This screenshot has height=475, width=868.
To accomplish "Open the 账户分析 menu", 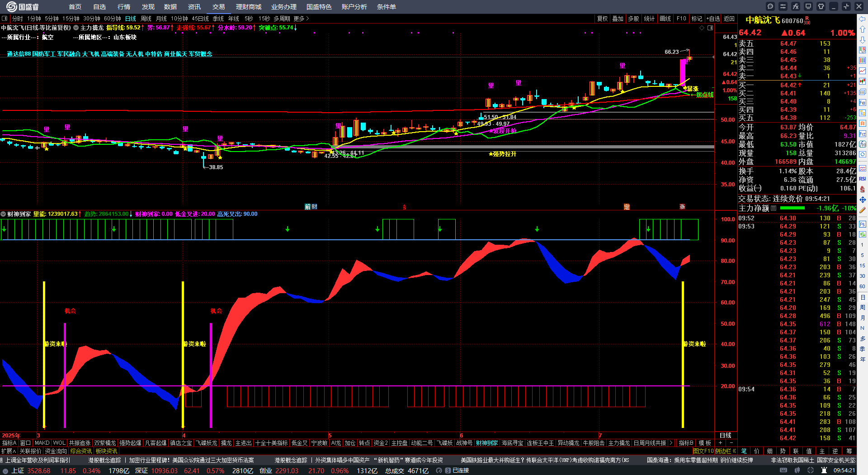I will point(354,7).
